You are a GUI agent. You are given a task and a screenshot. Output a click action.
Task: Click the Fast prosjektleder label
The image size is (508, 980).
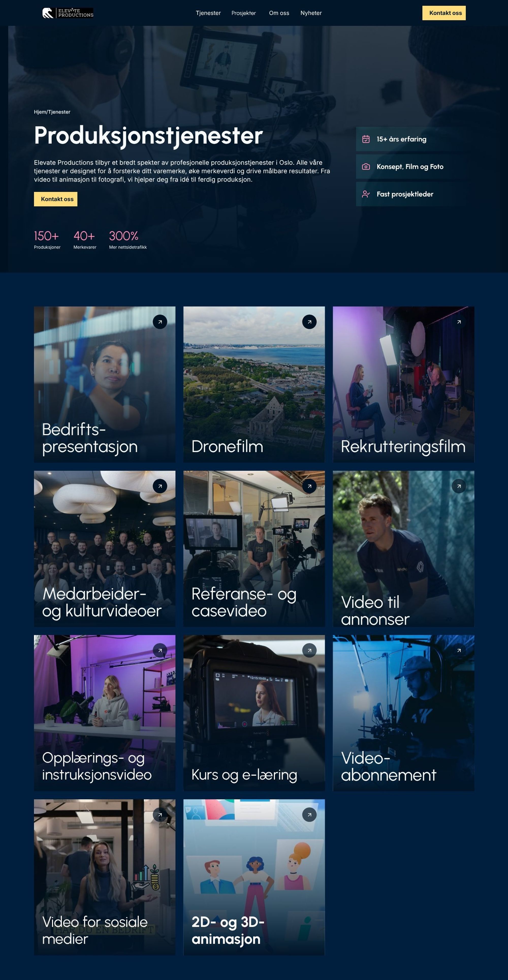tap(405, 194)
